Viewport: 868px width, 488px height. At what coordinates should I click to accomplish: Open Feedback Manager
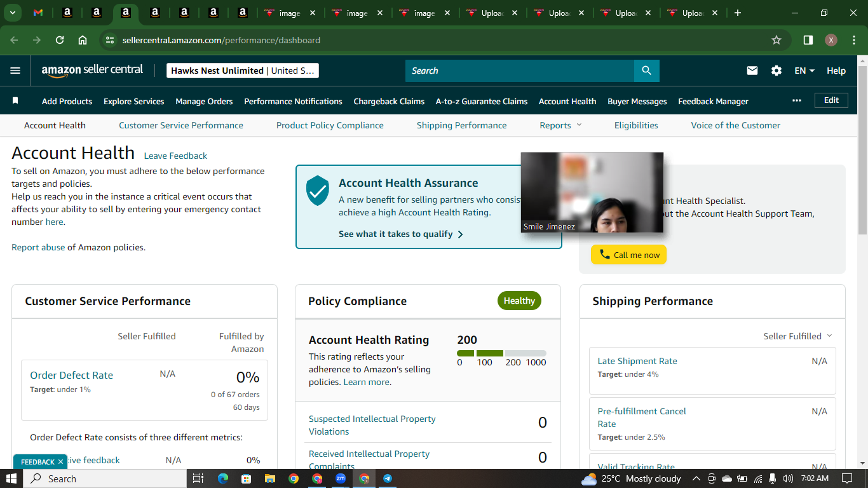pyautogui.click(x=713, y=101)
